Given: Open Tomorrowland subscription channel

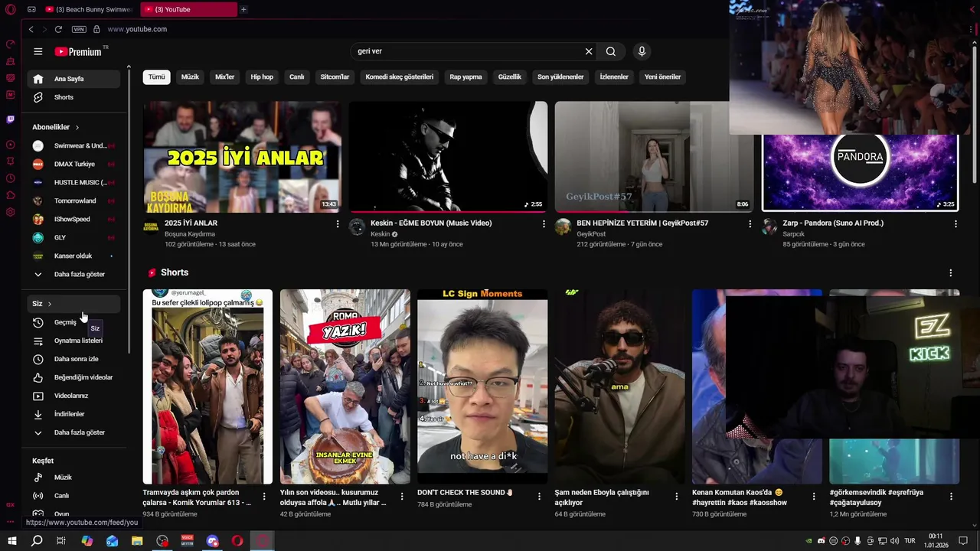Looking at the screenshot, I should pyautogui.click(x=73, y=201).
